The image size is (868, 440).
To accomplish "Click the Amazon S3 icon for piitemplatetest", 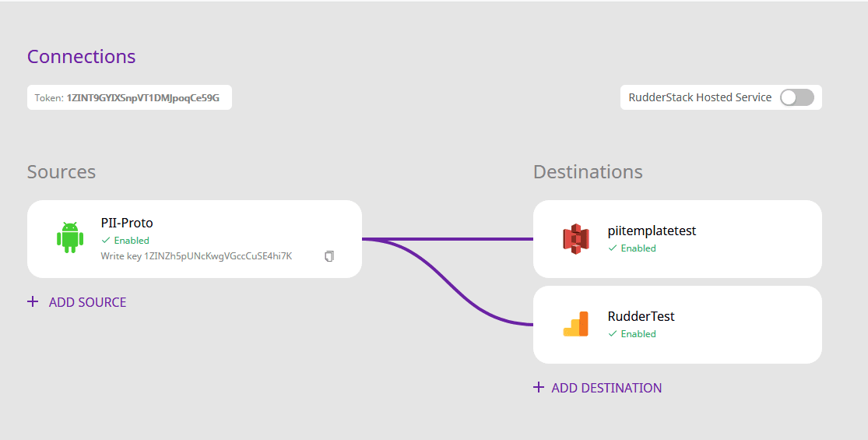I will (576, 238).
